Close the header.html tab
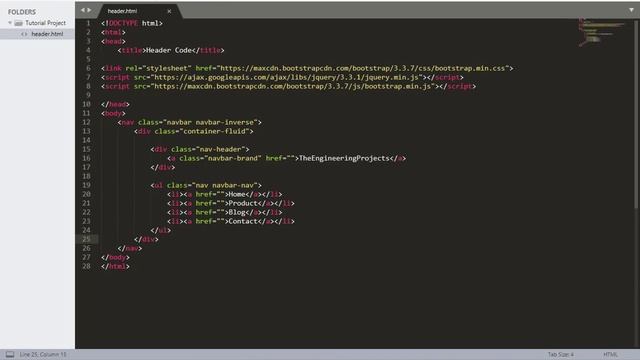 169,11
